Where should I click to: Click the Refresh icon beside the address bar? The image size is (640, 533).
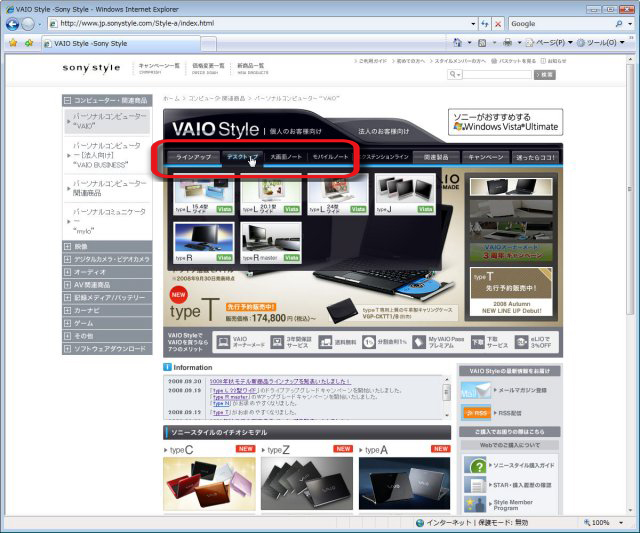[x=484, y=24]
